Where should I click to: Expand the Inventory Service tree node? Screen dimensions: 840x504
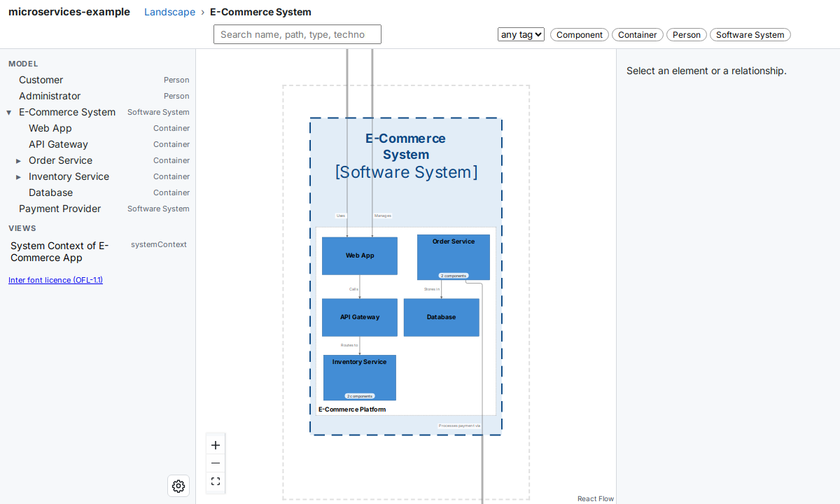[19, 176]
